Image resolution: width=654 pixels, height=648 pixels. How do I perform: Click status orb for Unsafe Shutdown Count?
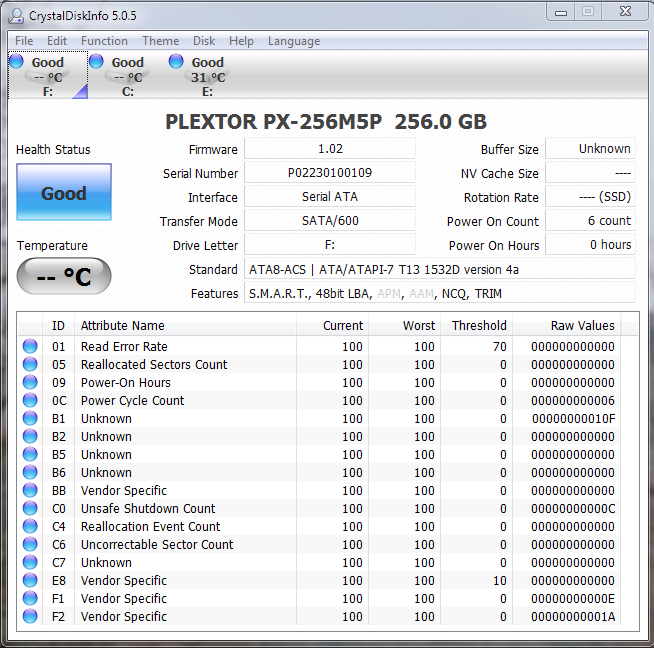(30, 509)
